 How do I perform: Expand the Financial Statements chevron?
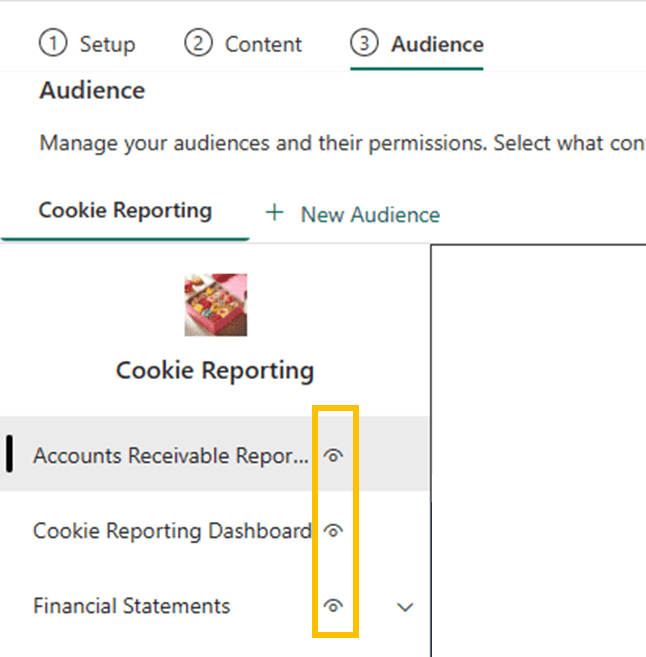tap(405, 607)
